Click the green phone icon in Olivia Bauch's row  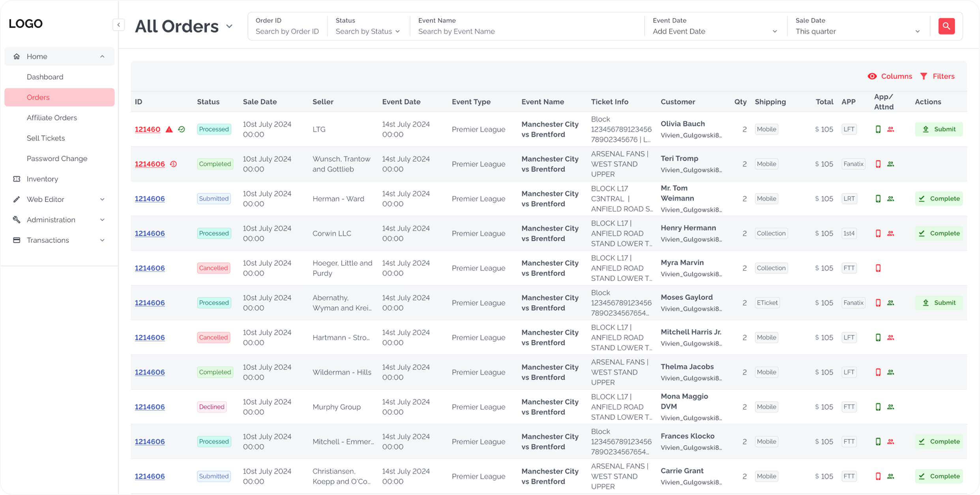(x=878, y=129)
